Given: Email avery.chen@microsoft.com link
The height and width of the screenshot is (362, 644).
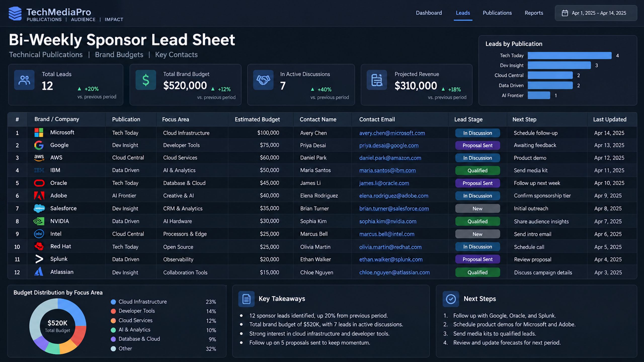Looking at the screenshot, I should [x=392, y=133].
